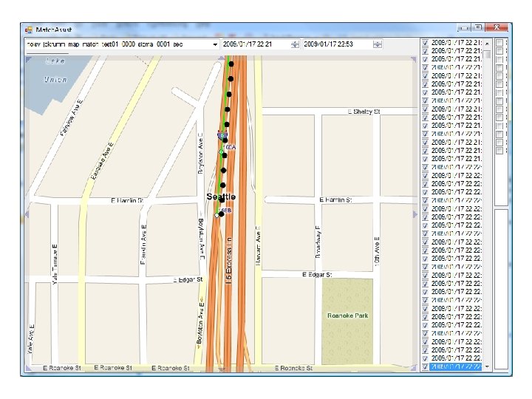This screenshot has width=532, height=399.
Task: Click the map's pan-down arrow
Action: pyautogui.click(x=221, y=369)
